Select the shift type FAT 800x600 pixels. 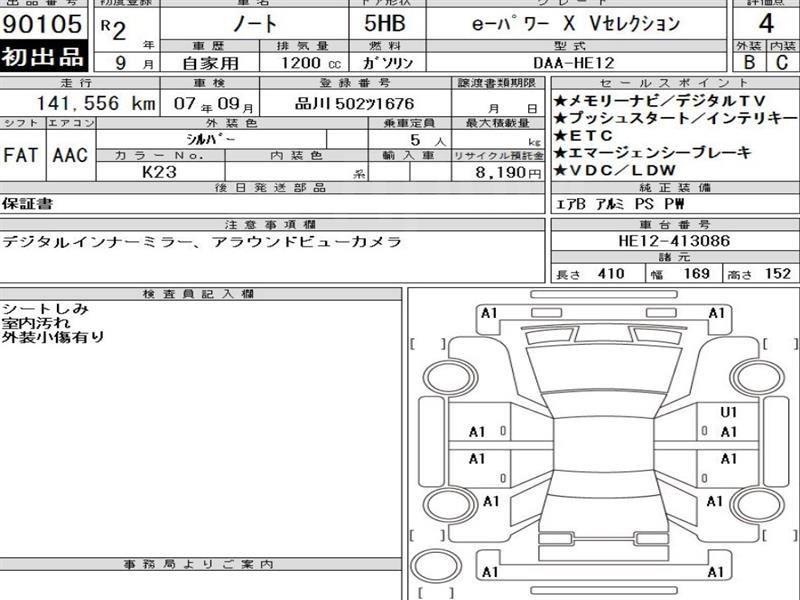20,155
